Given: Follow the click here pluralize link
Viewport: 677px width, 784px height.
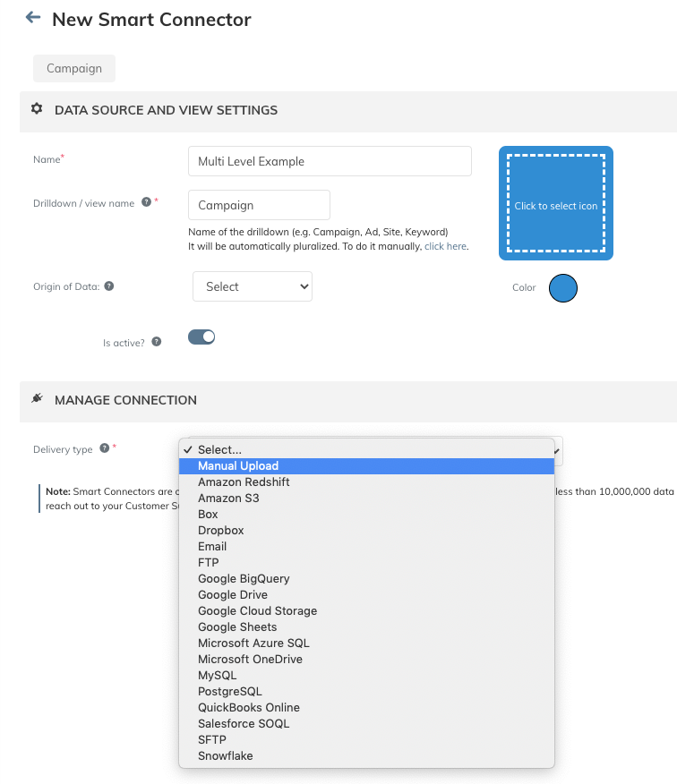Looking at the screenshot, I should coord(445,246).
